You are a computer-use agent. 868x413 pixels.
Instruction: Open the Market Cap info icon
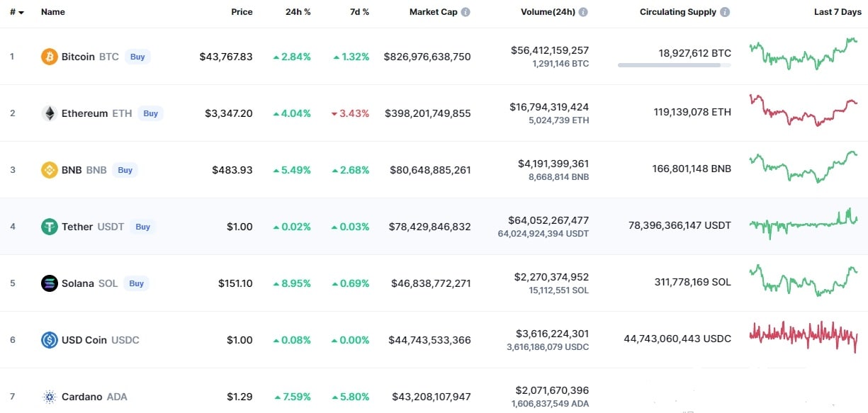(466, 12)
